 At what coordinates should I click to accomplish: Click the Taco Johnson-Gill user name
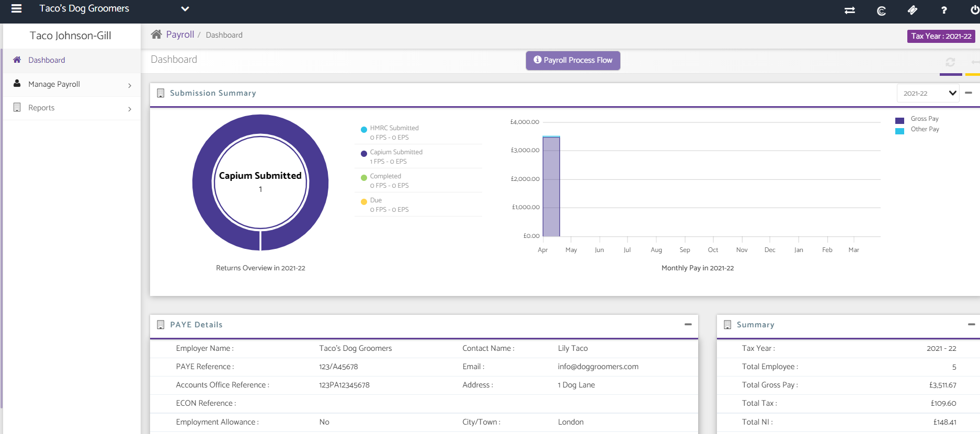click(70, 36)
